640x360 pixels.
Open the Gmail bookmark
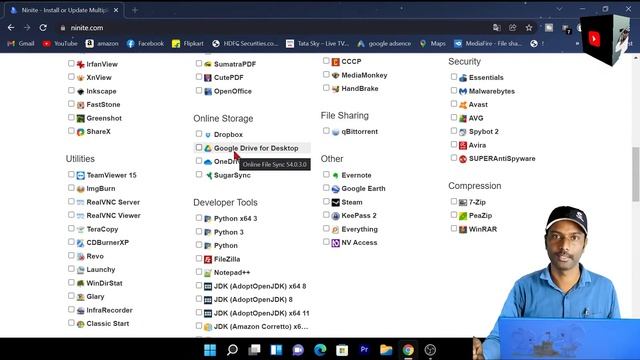[21, 43]
